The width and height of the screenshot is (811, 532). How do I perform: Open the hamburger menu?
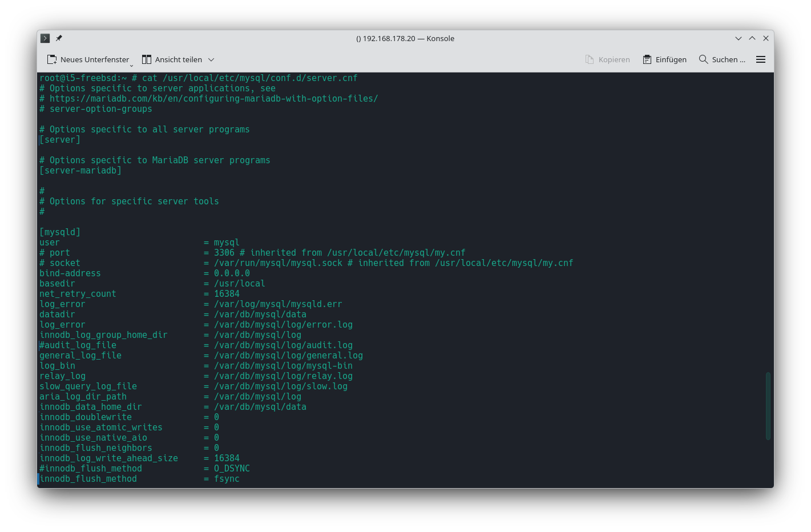point(761,59)
